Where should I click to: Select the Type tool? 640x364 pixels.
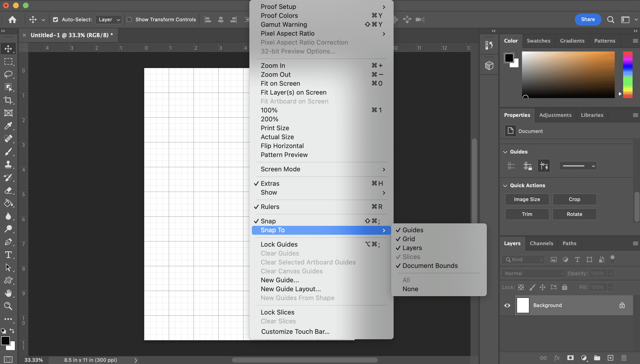tap(8, 255)
